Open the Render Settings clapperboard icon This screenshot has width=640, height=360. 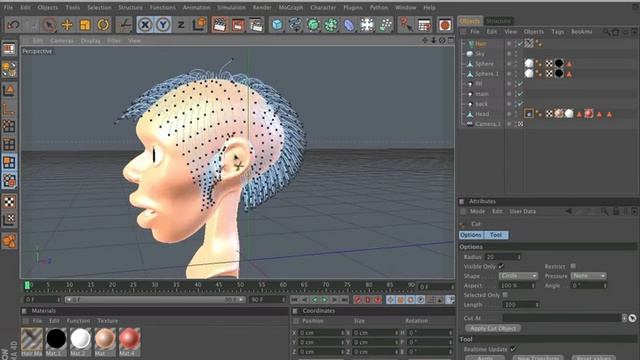[x=256, y=25]
